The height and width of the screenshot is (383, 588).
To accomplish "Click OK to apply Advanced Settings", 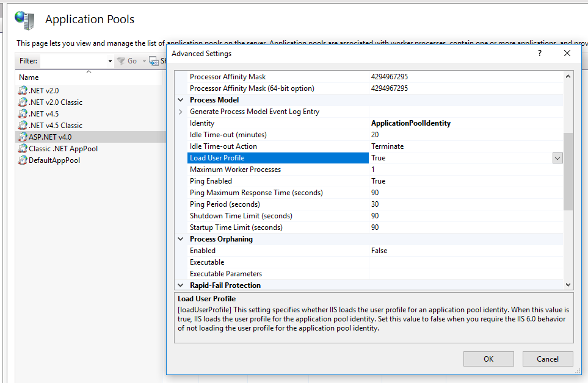I will [x=488, y=359].
